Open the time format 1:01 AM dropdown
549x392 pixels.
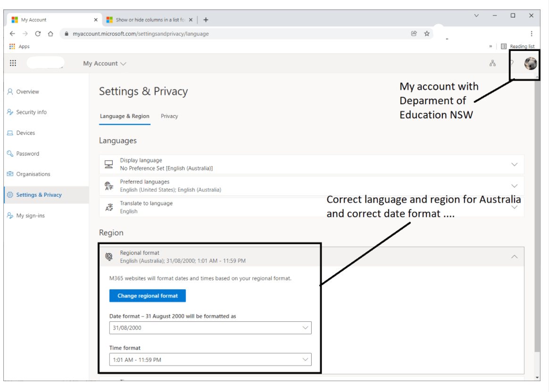(210, 360)
